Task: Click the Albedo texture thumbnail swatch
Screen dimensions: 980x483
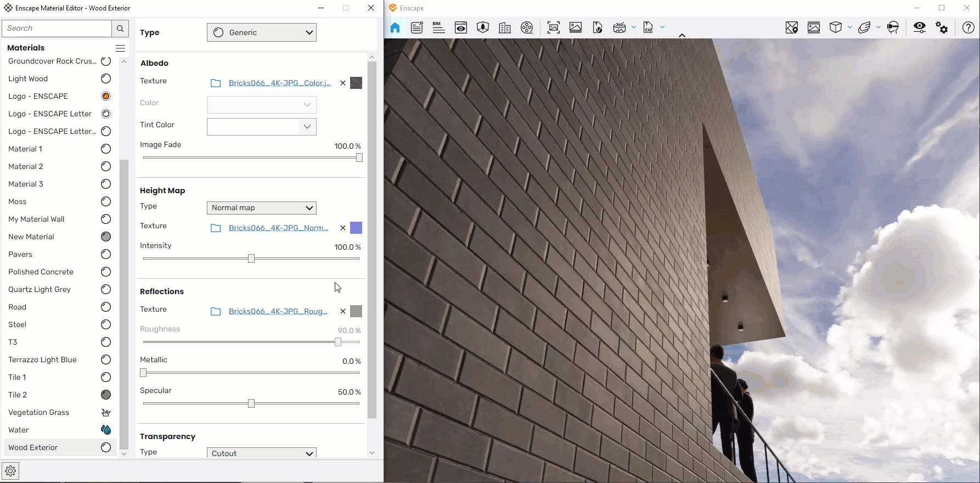Action: point(356,83)
